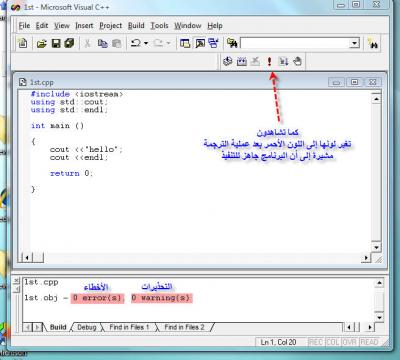
Task: Save the file using the floppy icon
Action: click(x=56, y=43)
